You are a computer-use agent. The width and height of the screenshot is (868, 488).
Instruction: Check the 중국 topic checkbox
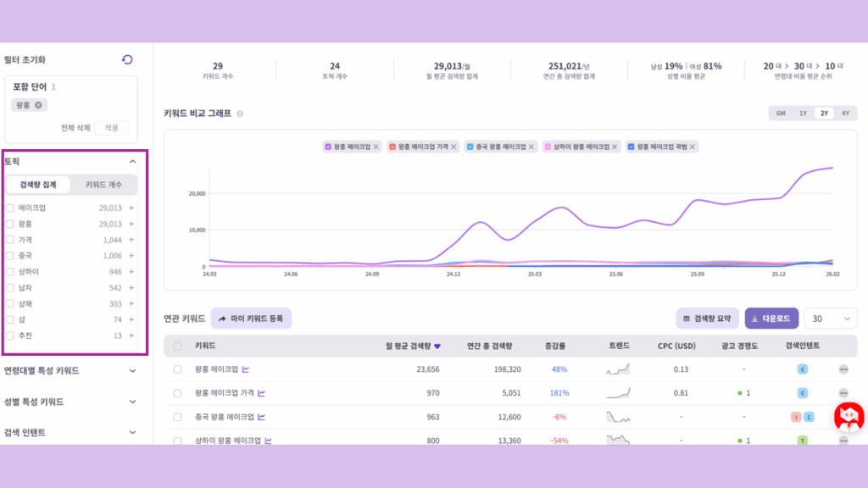tap(10, 256)
